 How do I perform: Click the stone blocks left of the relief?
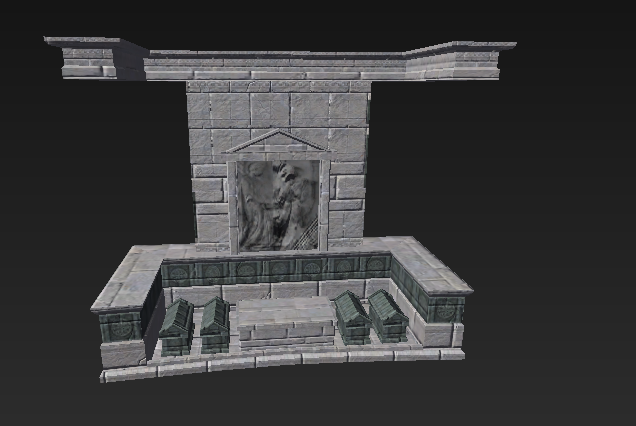coord(211,200)
